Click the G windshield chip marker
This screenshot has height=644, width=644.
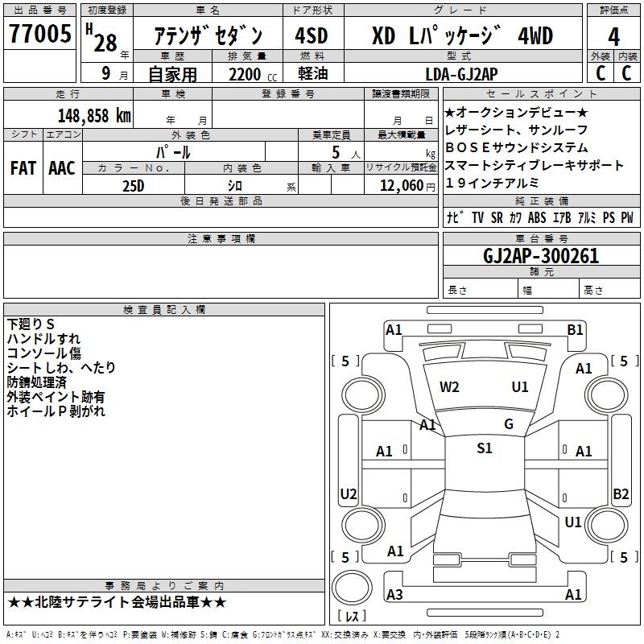[x=508, y=424]
